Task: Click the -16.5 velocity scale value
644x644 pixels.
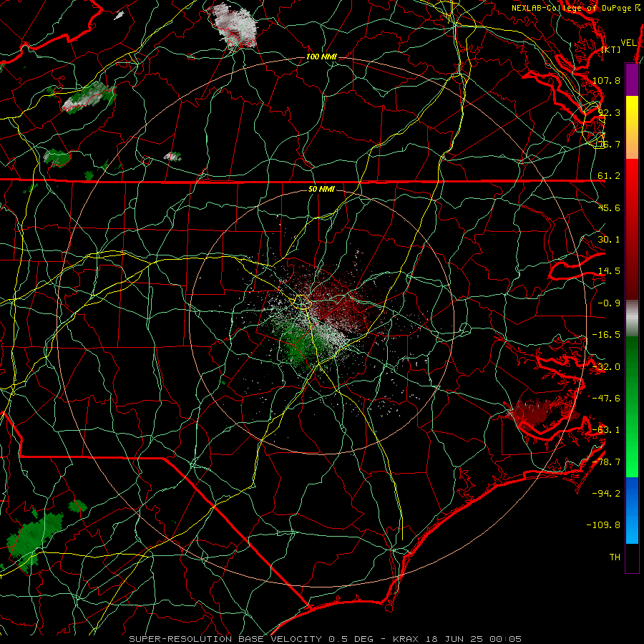Action: pyautogui.click(x=606, y=335)
